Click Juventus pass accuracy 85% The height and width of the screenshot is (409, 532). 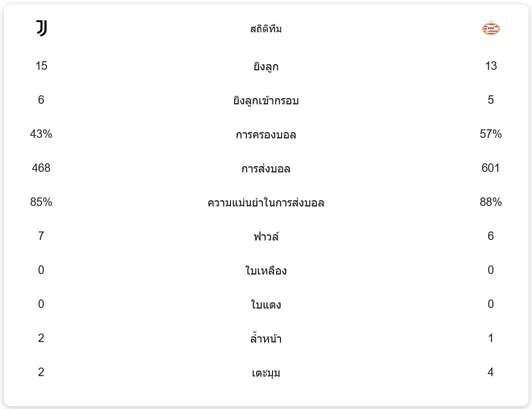coord(41,202)
